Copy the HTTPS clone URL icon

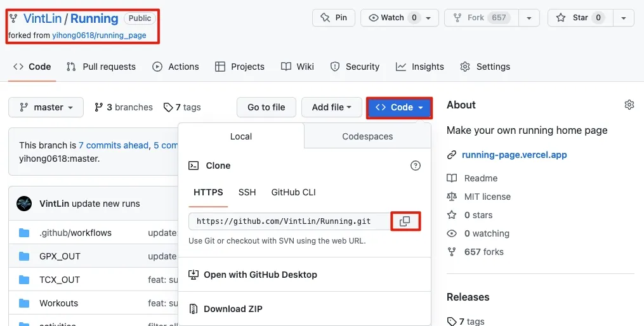pyautogui.click(x=405, y=221)
